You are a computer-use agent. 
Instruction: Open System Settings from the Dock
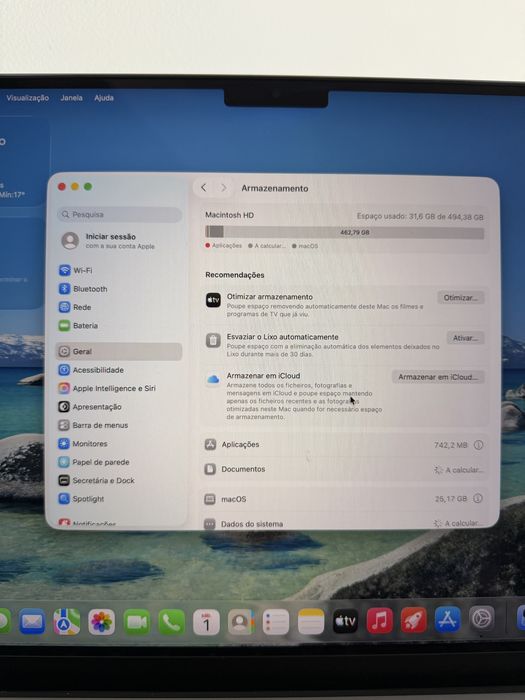482,618
